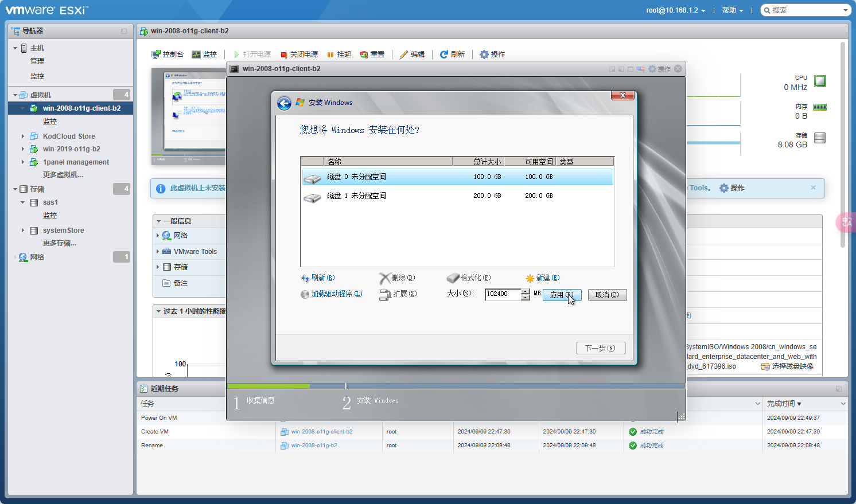Viewport: 856px width, 504px height.
Task: Select 网络 in the navigator tree
Action: (37, 257)
